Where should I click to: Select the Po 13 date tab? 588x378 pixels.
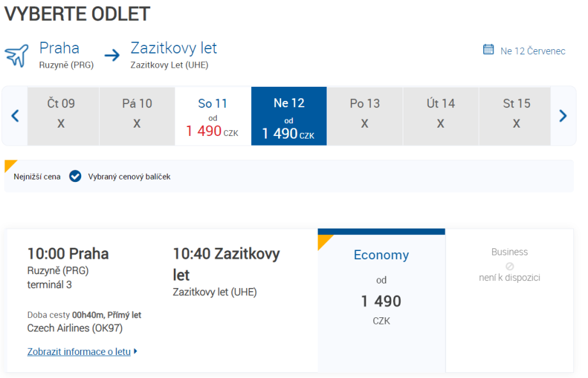pos(364,116)
